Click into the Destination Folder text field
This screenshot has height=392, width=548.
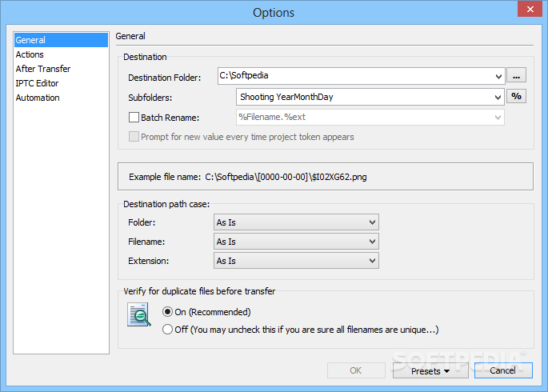(354, 76)
